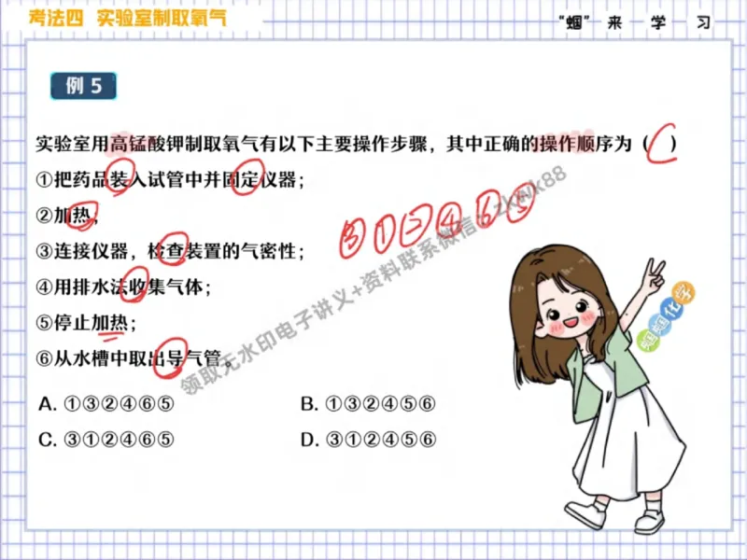Select answer option A ①③②④⑥⑤
Viewport: 747px width, 560px height.
pos(106,404)
